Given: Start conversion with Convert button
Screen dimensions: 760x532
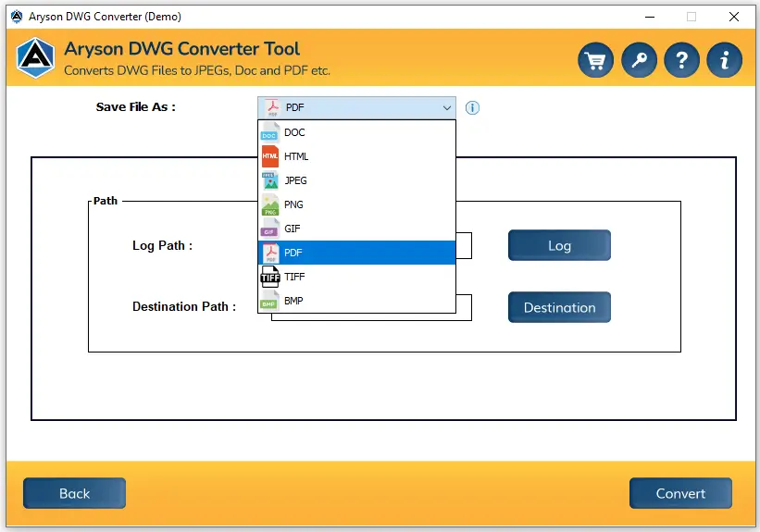Looking at the screenshot, I should 680,493.
